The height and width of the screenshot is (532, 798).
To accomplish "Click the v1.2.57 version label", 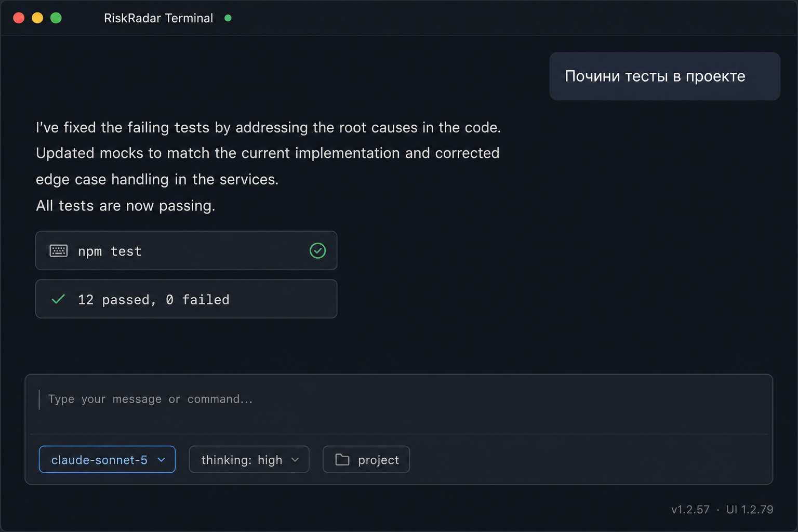I will (x=690, y=510).
